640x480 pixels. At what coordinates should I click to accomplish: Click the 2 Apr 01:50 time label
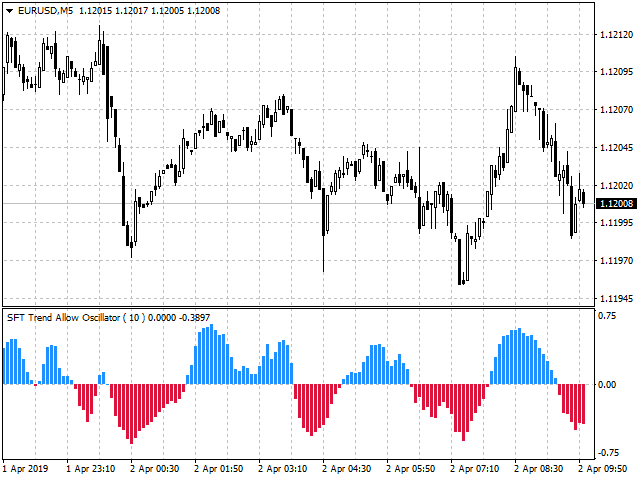(x=219, y=469)
